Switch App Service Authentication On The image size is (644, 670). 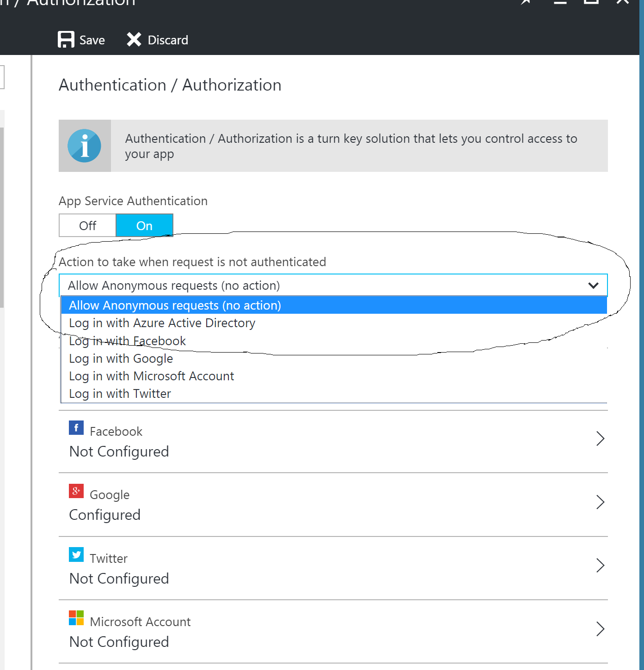tap(144, 225)
